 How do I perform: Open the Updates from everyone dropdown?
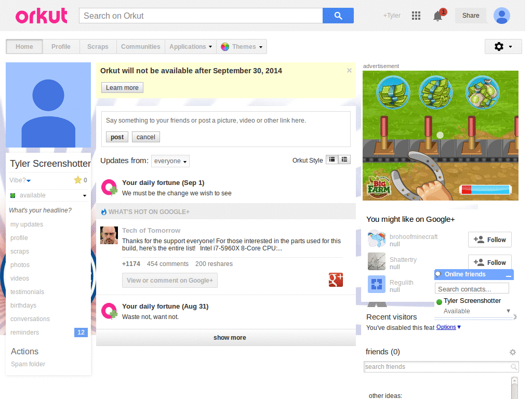(x=170, y=161)
